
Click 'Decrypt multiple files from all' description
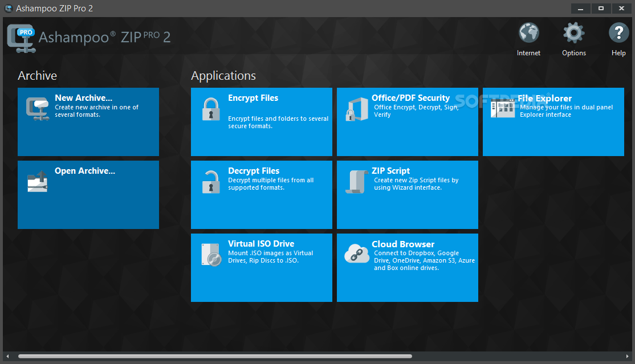(x=271, y=180)
